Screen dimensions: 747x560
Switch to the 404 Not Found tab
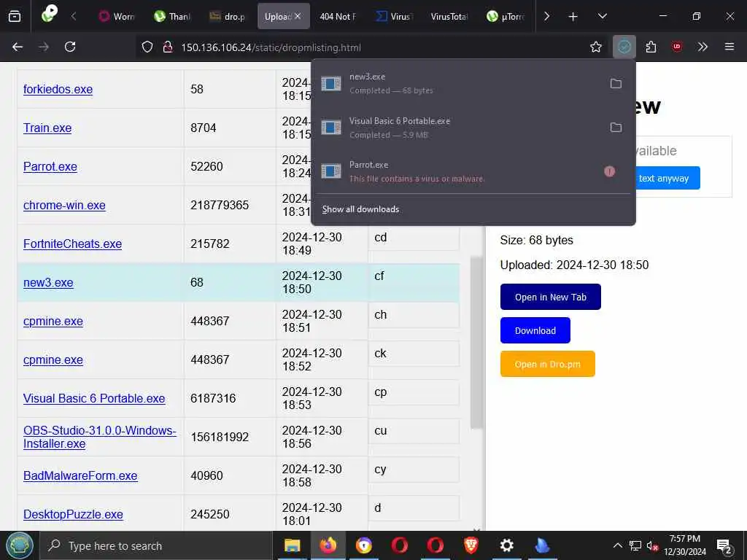point(338,16)
